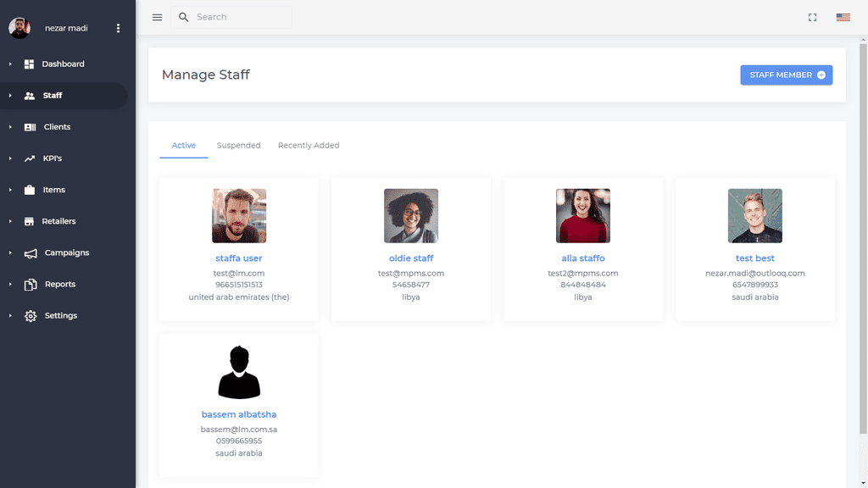
Task: Add a new Staff Member
Action: pyautogui.click(x=786, y=75)
